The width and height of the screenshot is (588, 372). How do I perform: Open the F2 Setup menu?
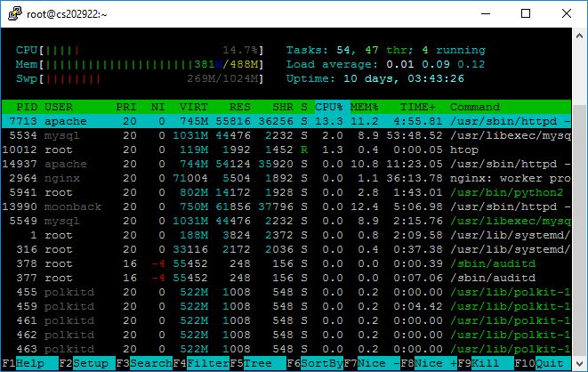click(x=85, y=364)
